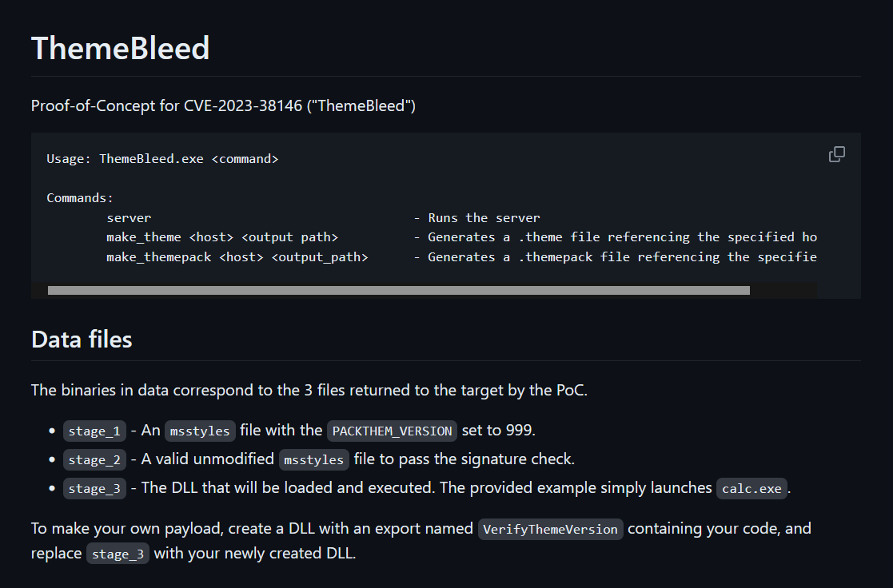Click the server command in the code block

129,218
